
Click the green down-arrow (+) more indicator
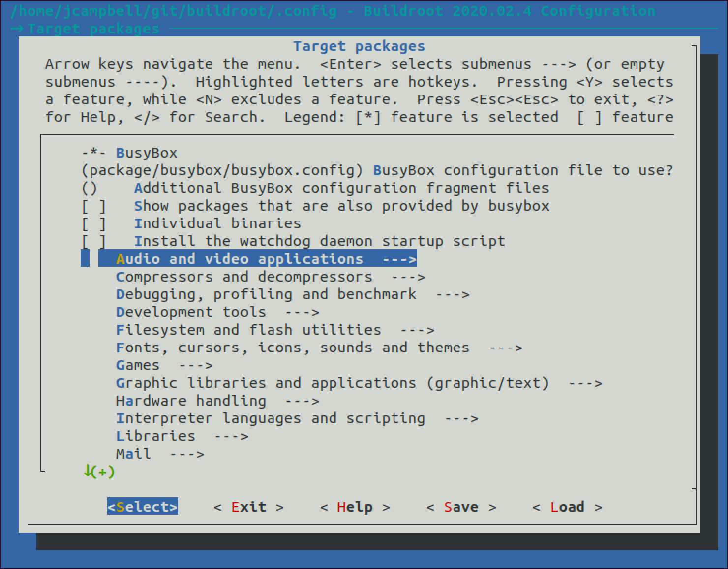pyautogui.click(x=99, y=472)
